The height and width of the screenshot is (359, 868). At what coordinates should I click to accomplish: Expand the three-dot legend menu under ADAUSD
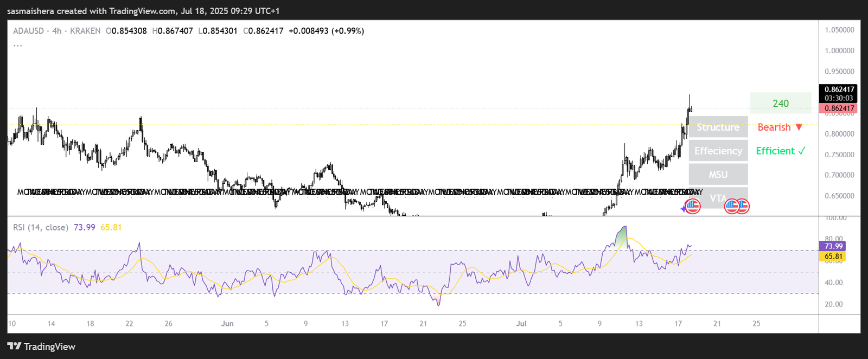[18, 45]
